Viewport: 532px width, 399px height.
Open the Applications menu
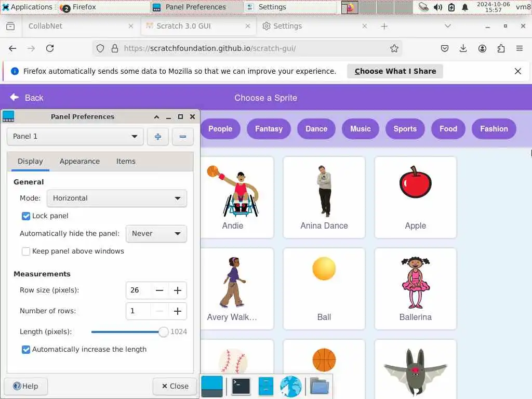coord(28,7)
